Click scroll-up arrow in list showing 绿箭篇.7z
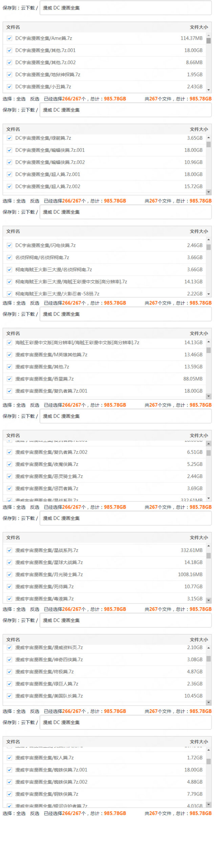 coord(209,137)
